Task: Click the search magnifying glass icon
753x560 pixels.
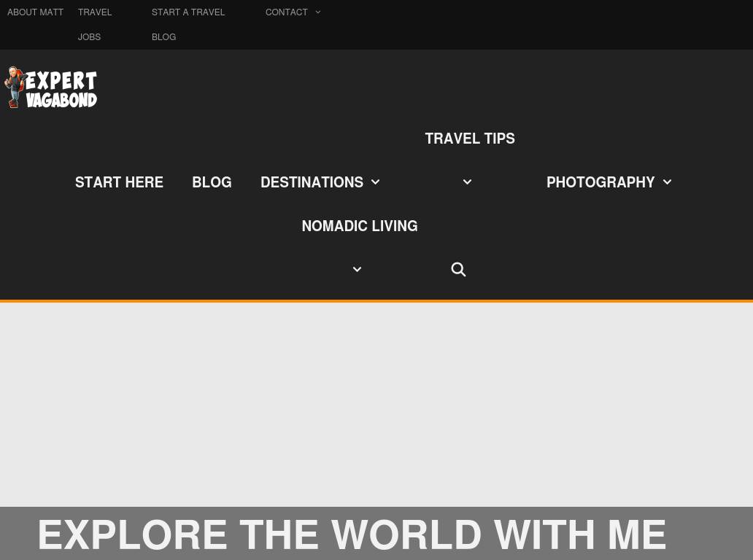Action: point(458,270)
